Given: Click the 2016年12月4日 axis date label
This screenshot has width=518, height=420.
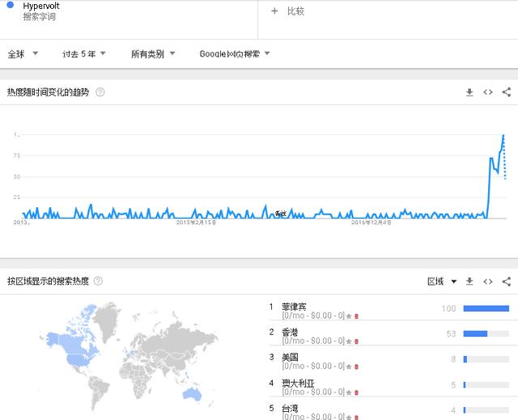Looking at the screenshot, I should (x=371, y=223).
